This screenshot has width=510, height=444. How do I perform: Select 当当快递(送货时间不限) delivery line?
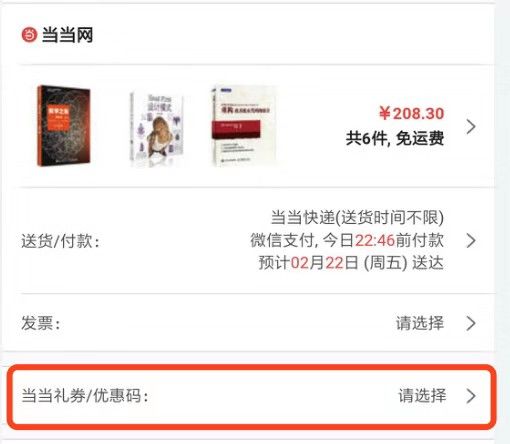pyautogui.click(x=357, y=218)
